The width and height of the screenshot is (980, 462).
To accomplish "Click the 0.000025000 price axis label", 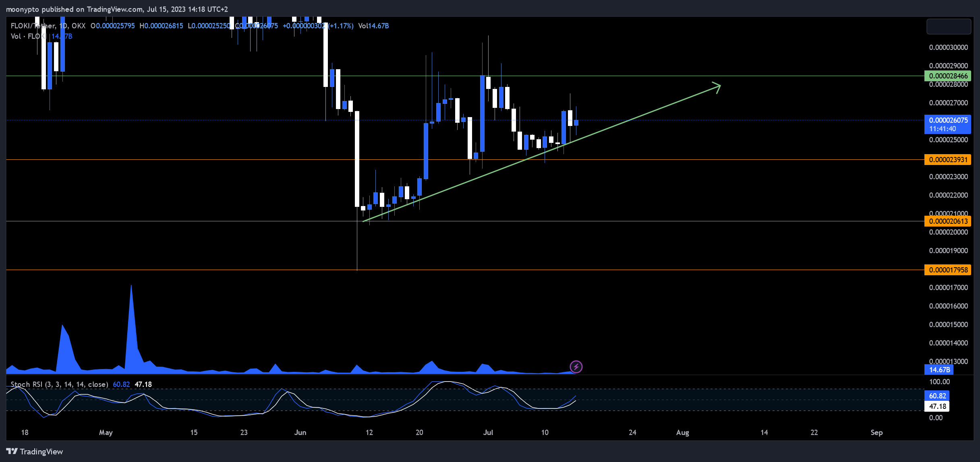I will [948, 140].
